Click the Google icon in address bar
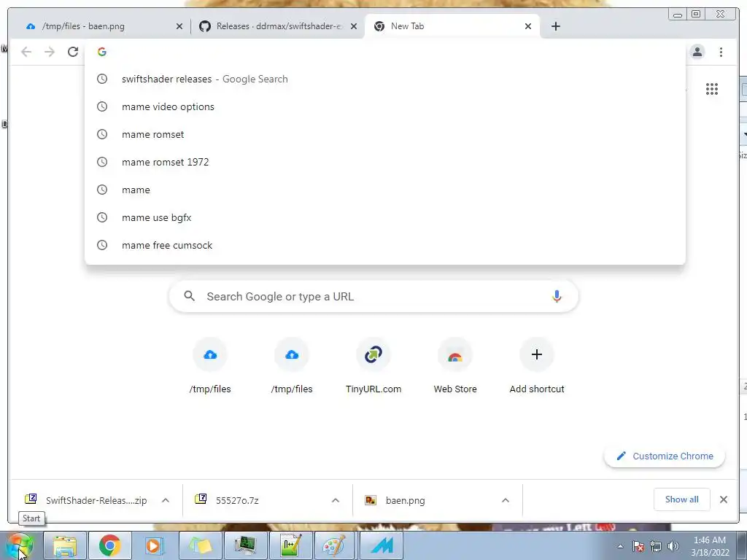This screenshot has width=747, height=560. point(102,52)
